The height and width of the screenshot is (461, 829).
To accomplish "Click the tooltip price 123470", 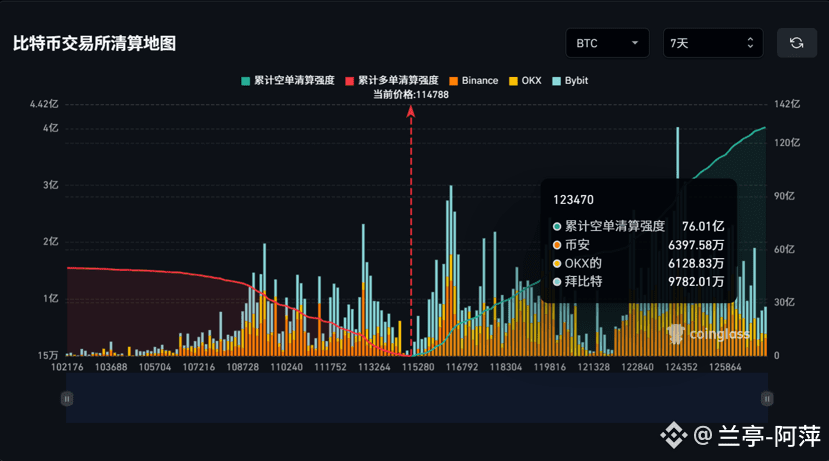I will 573,200.
